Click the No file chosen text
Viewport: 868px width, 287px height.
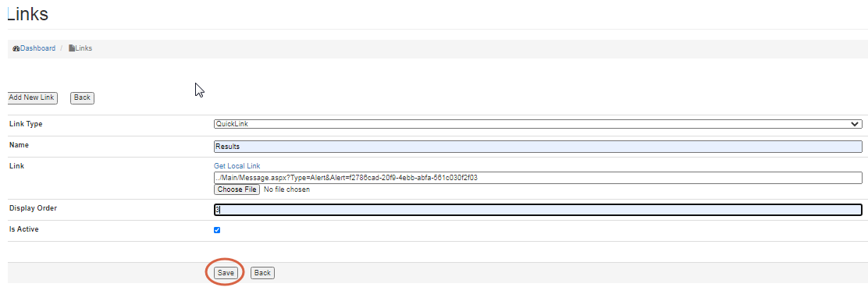coord(286,190)
